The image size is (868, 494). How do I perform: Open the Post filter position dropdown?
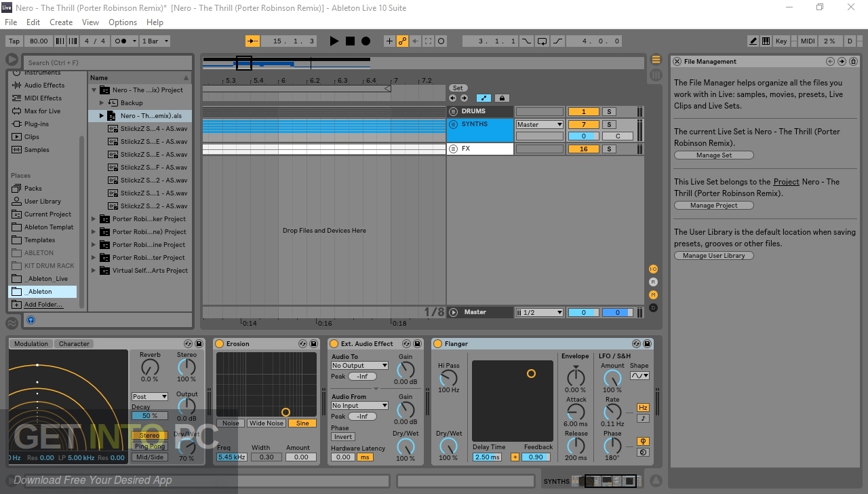pyautogui.click(x=150, y=396)
